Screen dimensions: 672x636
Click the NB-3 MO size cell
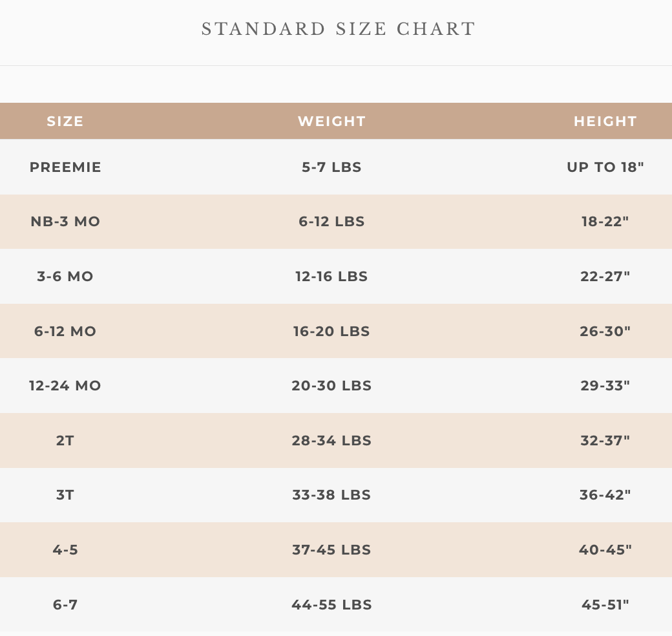click(x=65, y=222)
